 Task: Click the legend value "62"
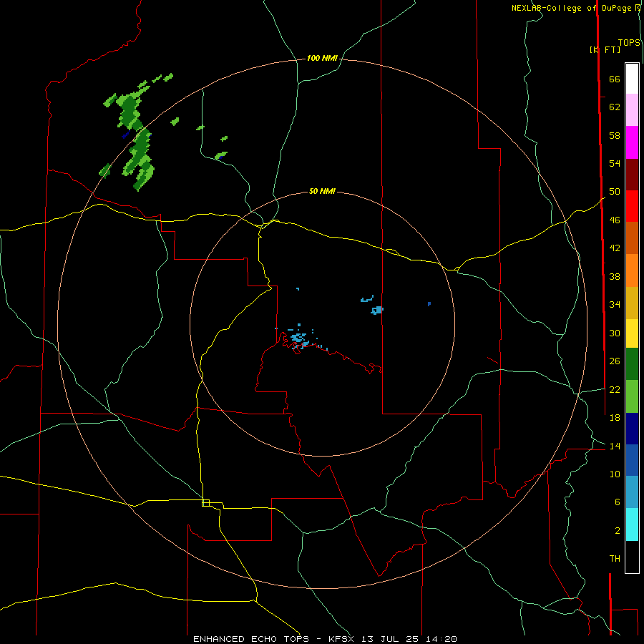(615, 107)
